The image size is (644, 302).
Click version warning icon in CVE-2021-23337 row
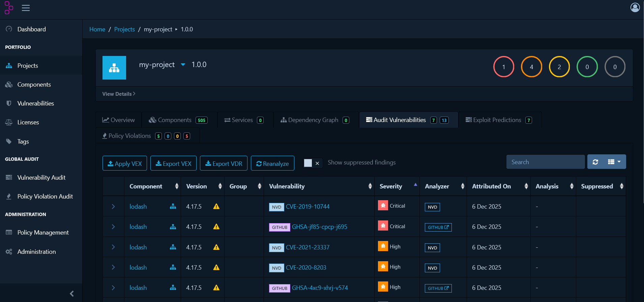coord(216,247)
